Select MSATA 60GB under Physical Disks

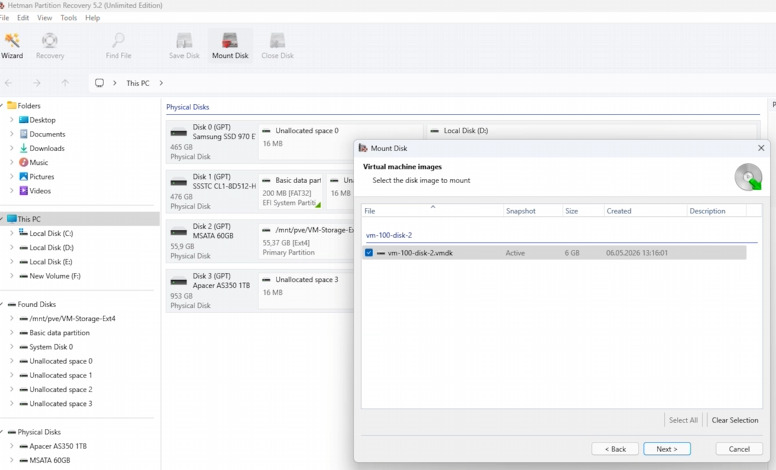tap(49, 460)
